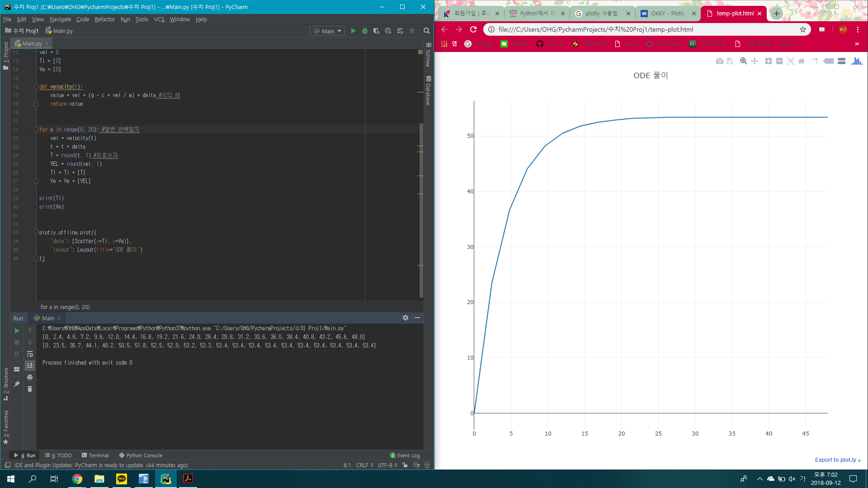Viewport: 868px width, 488px height.
Task: Open a new Chrome tab with plus
Action: [777, 14]
